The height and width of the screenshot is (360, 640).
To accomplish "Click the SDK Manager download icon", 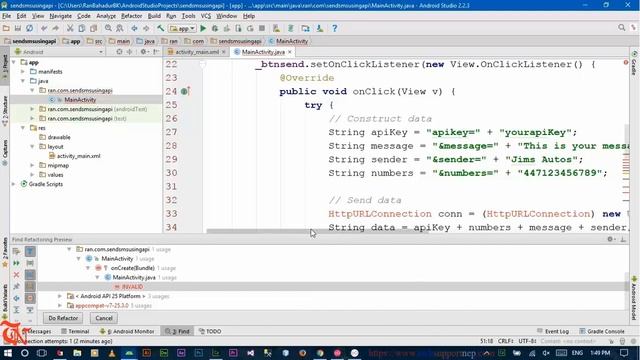I will [x=320, y=28].
